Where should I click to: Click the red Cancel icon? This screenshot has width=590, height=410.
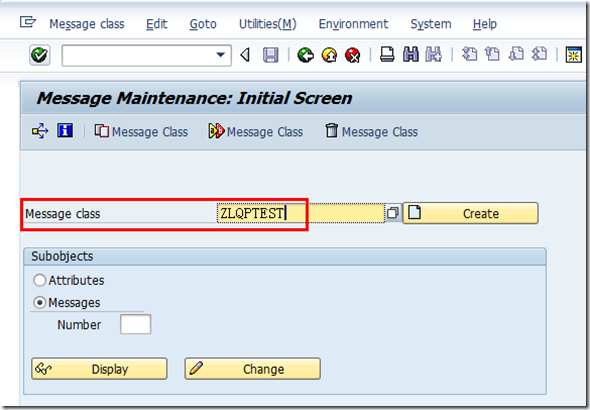[353, 55]
